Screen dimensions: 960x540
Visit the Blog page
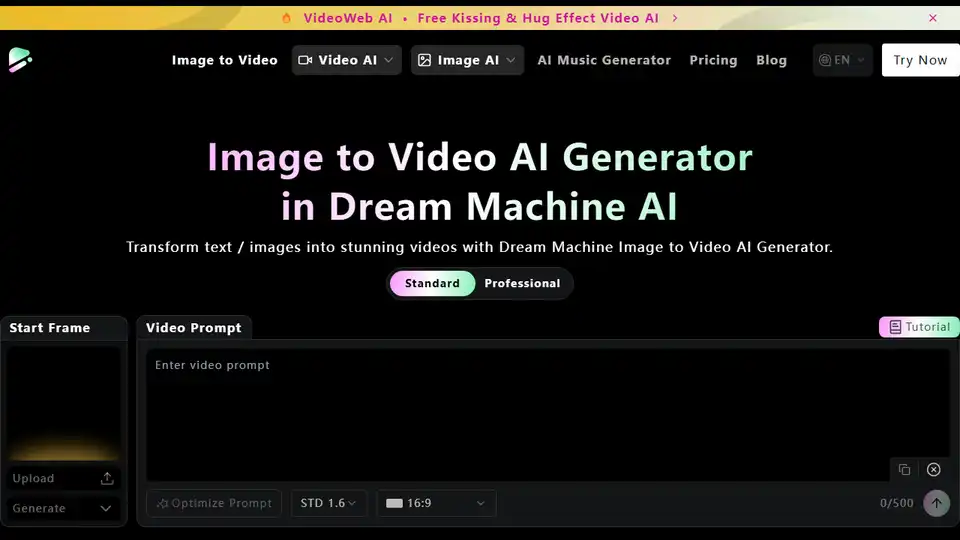[x=771, y=60]
